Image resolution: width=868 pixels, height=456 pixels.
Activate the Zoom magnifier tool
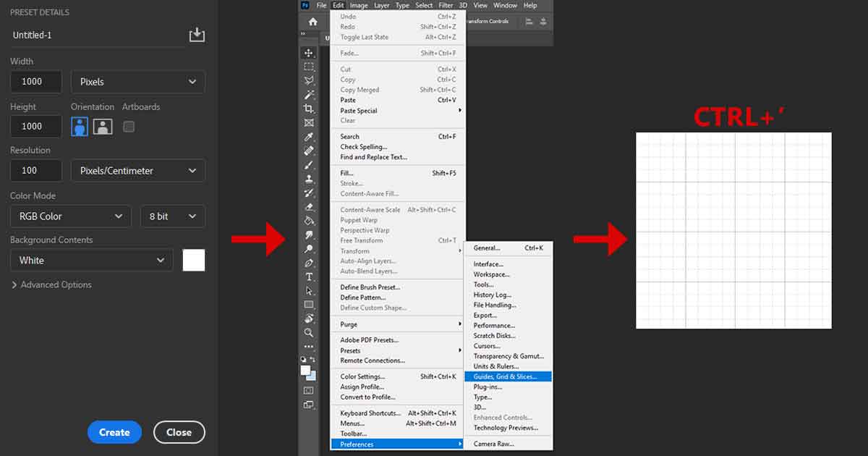click(309, 333)
